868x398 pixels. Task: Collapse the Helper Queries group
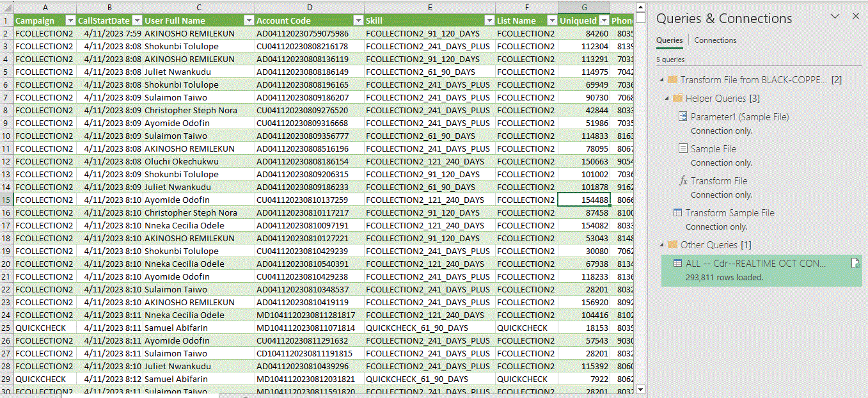click(667, 99)
